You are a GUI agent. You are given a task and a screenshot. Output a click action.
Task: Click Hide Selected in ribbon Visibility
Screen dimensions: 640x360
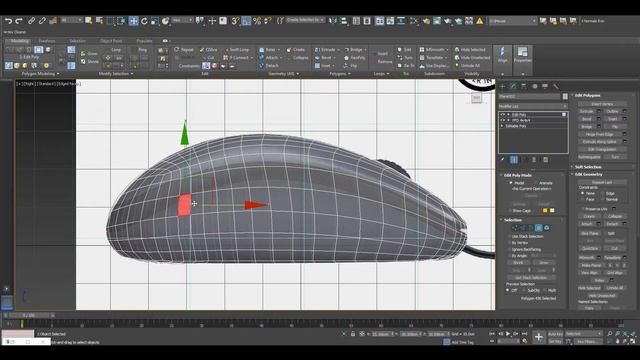470,50
